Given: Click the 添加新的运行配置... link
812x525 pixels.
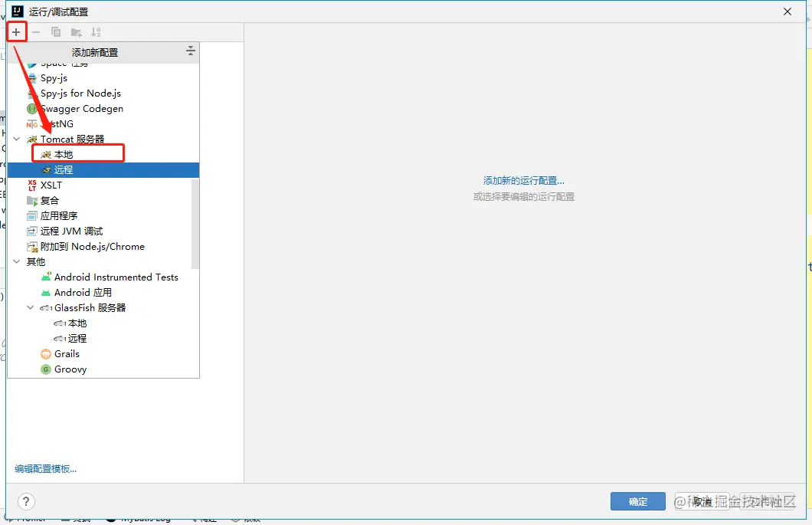Looking at the screenshot, I should (x=523, y=181).
